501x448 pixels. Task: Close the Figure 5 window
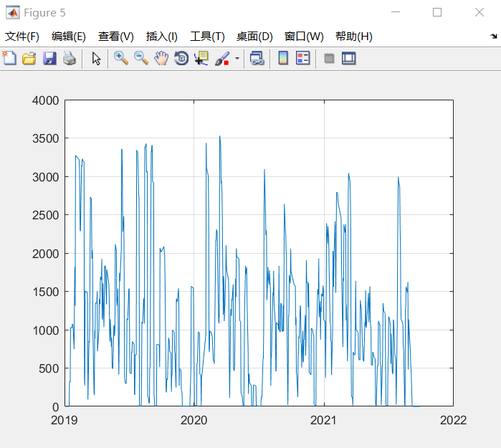[479, 12]
